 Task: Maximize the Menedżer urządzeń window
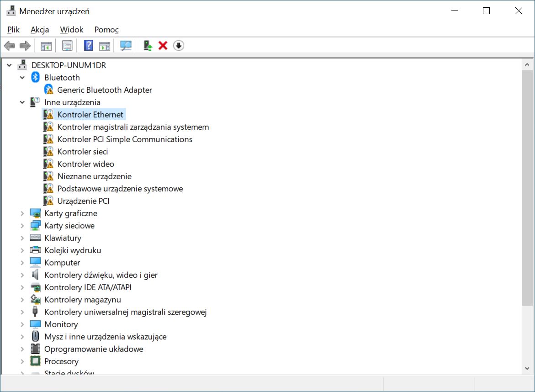tap(486, 11)
